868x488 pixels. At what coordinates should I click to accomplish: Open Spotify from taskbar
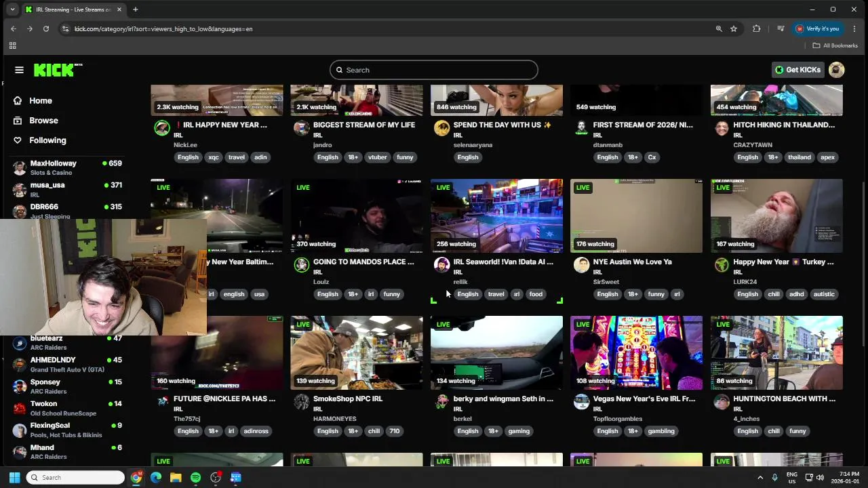click(x=195, y=477)
